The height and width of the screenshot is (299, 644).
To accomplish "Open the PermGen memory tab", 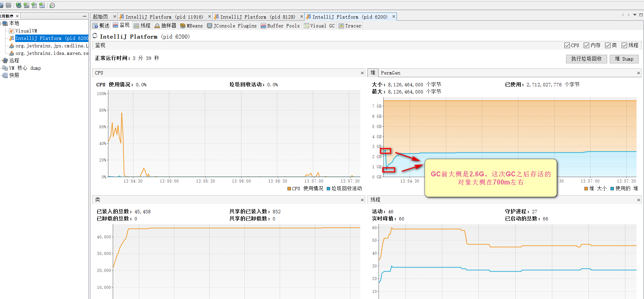I will (x=390, y=73).
